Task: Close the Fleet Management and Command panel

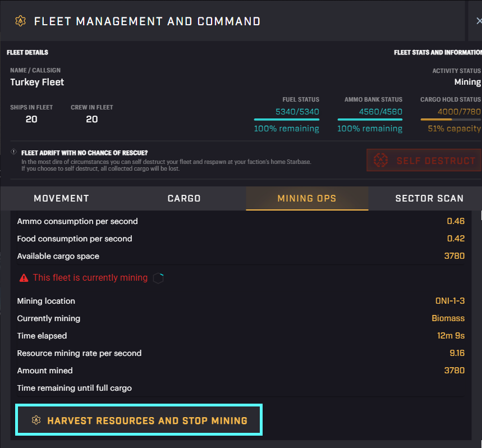Action: click(478, 21)
